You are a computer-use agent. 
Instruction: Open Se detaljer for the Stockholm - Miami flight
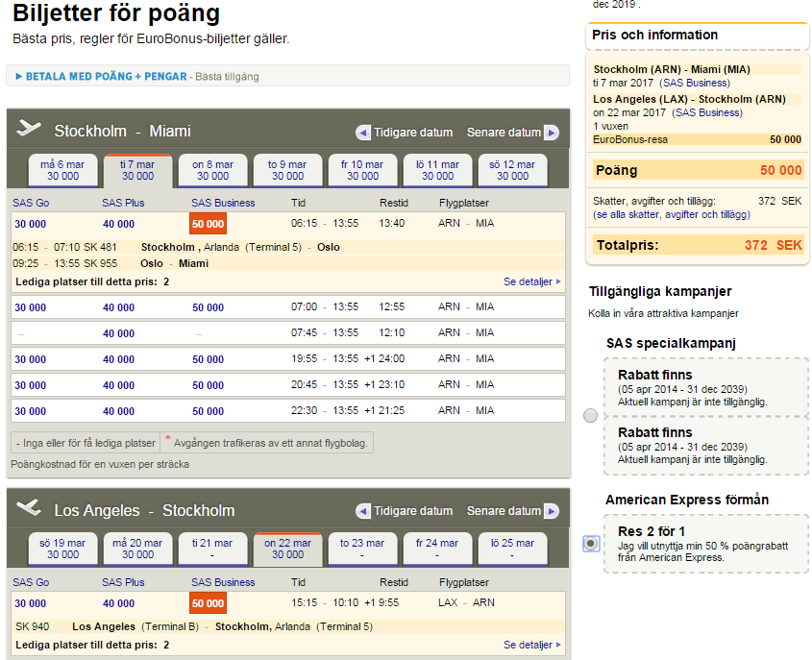(531, 281)
